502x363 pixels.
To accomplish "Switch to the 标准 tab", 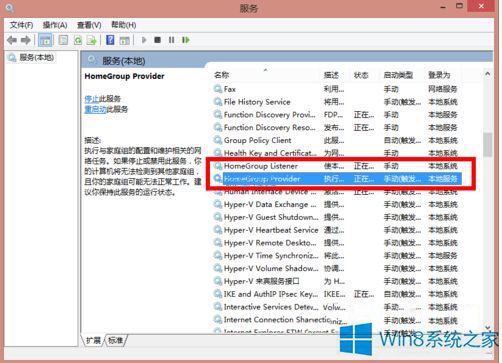I will [116, 340].
